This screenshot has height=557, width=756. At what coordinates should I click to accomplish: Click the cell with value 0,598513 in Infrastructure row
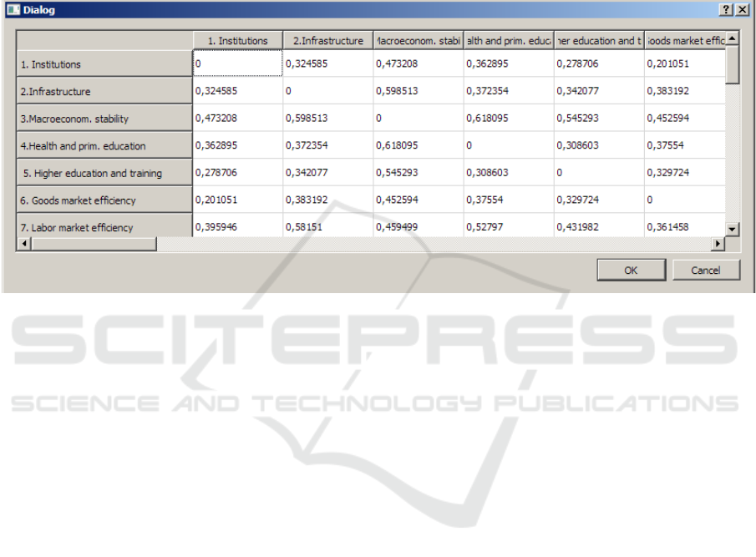418,91
